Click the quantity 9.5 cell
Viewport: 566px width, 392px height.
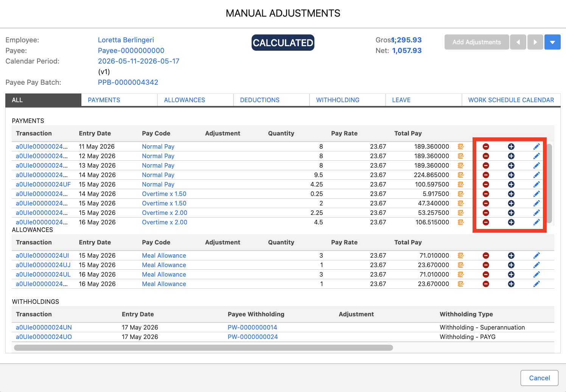pyautogui.click(x=319, y=175)
